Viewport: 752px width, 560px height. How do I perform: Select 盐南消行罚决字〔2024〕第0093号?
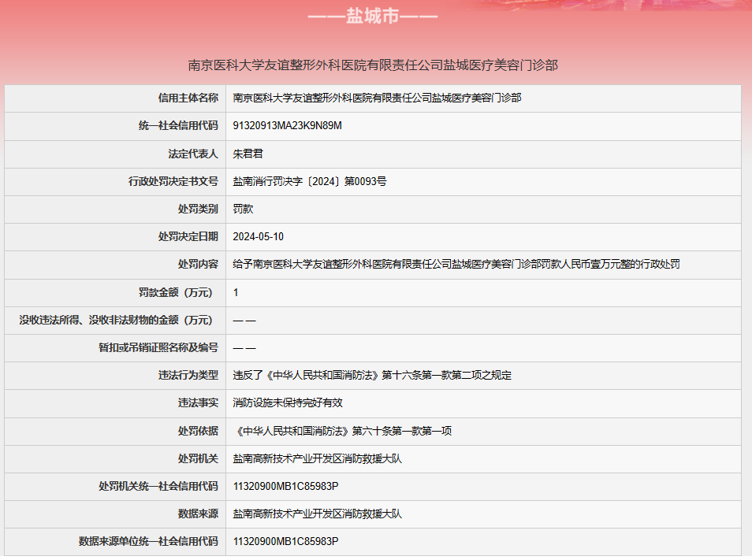point(310,182)
